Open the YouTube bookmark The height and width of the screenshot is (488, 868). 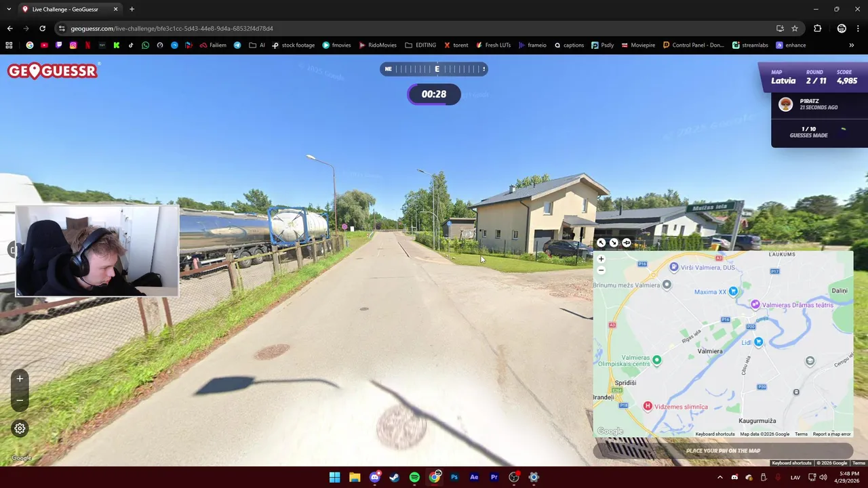pyautogui.click(x=44, y=45)
